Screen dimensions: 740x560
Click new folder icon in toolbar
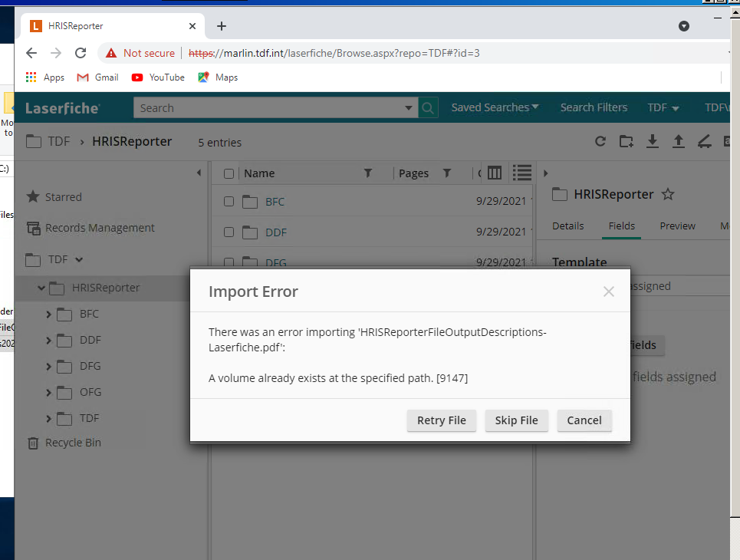(x=627, y=141)
